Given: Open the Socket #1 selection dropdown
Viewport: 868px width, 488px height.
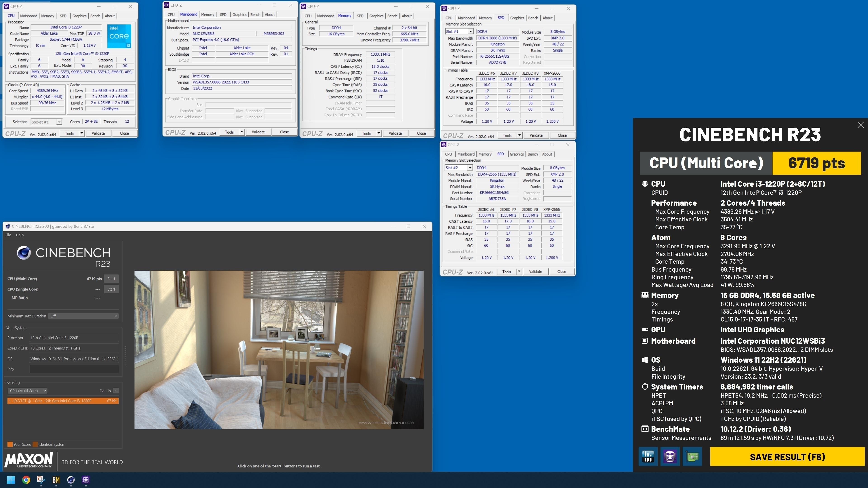Looking at the screenshot, I should [x=46, y=122].
